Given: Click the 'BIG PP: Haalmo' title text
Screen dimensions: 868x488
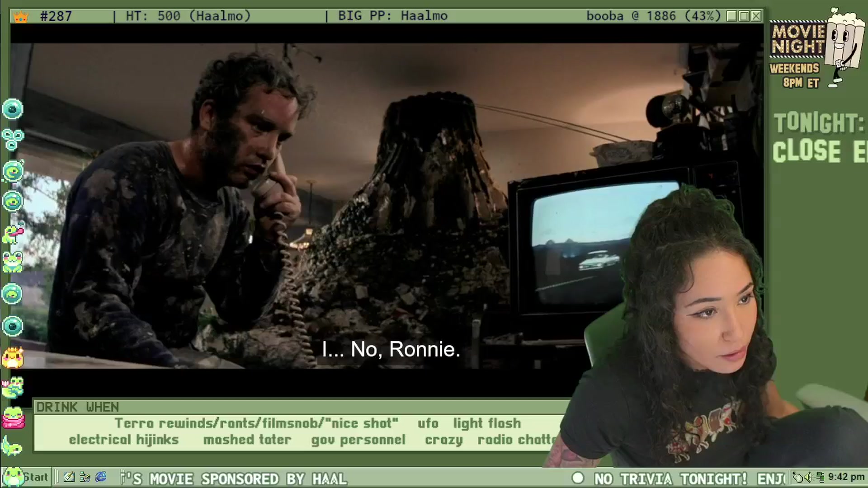Looking at the screenshot, I should [393, 16].
